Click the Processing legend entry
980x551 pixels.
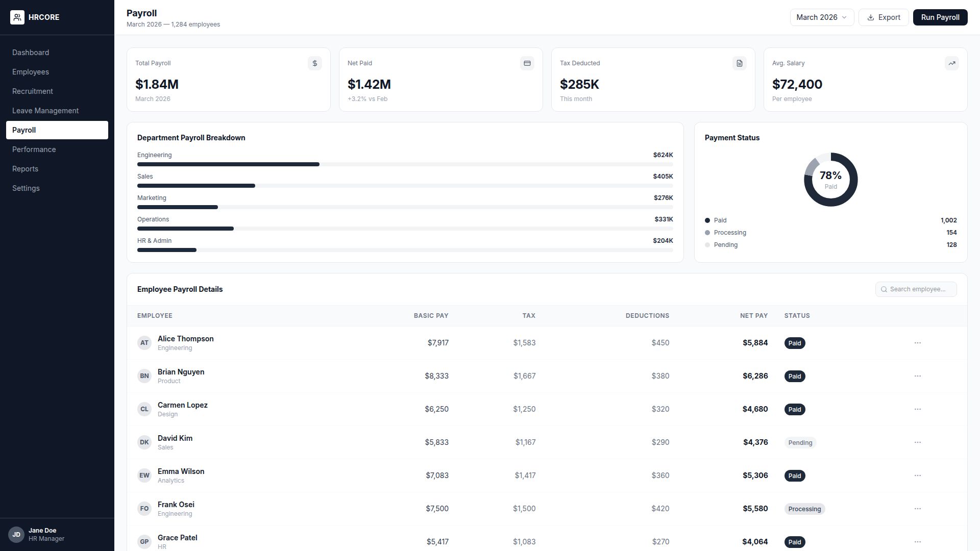[x=831, y=233]
